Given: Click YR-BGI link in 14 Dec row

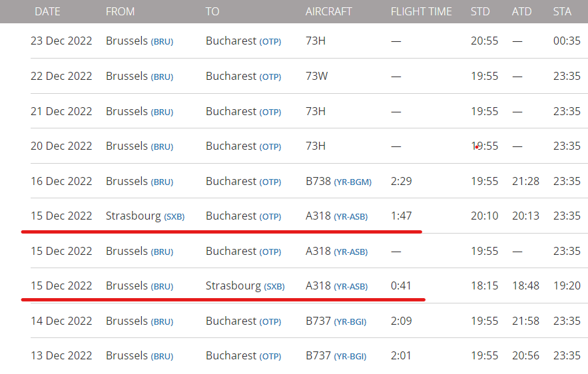Looking at the screenshot, I should coord(350,322).
